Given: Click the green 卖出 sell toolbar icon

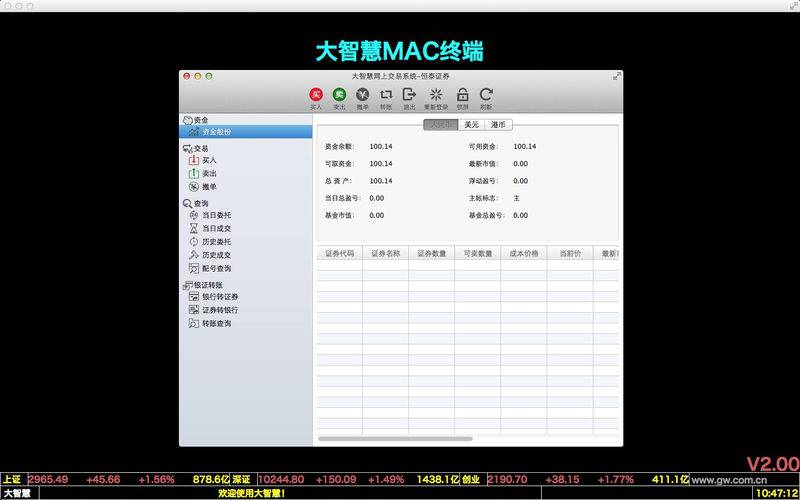Looking at the screenshot, I should (x=339, y=94).
